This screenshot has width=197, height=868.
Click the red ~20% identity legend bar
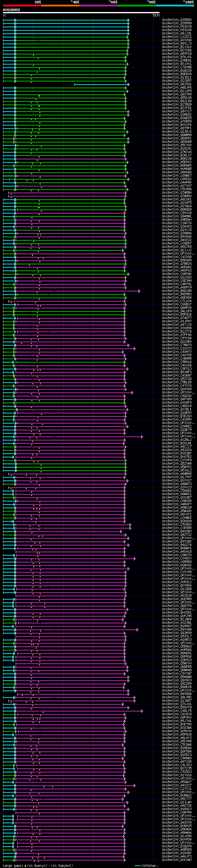pyautogui.click(x=22, y=6)
